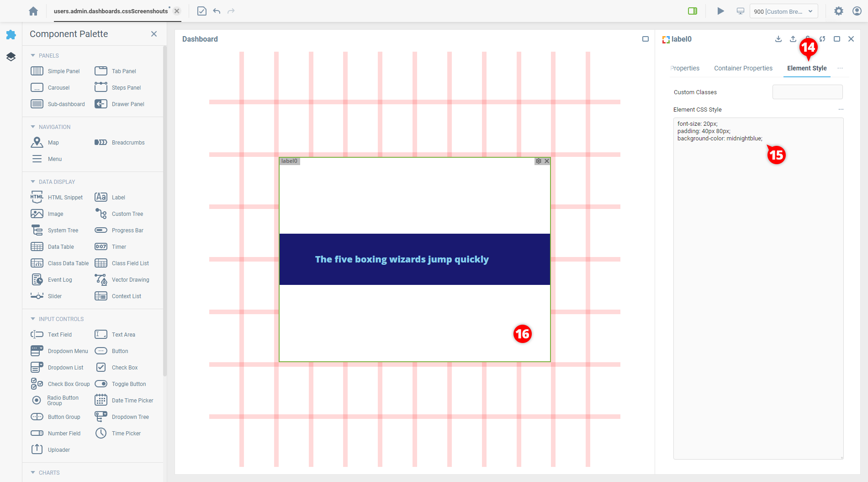Collapse the DATA DISPLAY section

tap(33, 182)
